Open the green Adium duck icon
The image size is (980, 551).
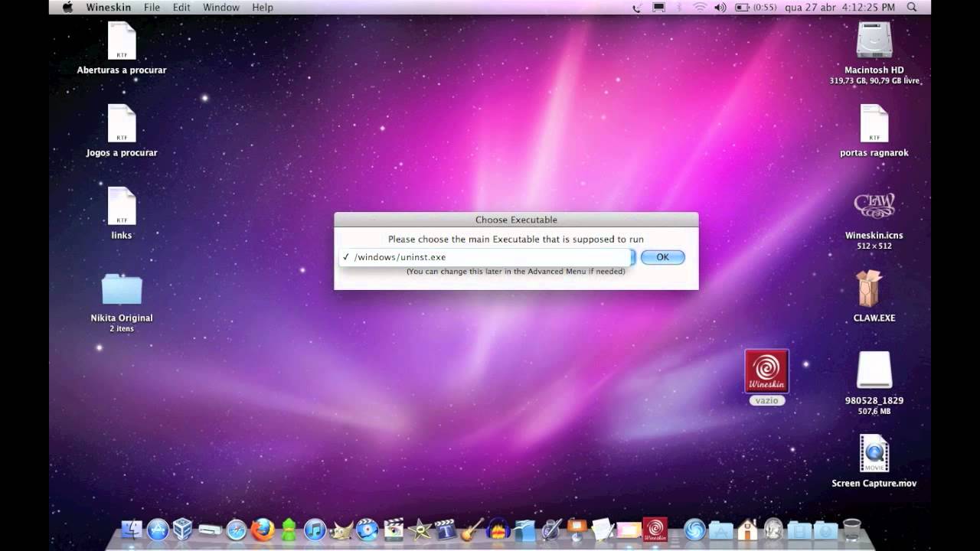click(x=289, y=530)
